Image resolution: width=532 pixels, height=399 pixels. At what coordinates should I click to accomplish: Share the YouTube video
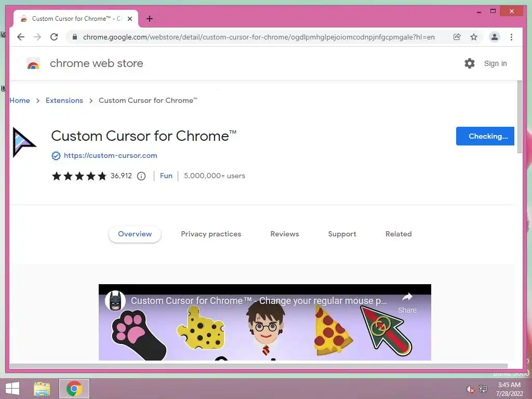pos(407,303)
